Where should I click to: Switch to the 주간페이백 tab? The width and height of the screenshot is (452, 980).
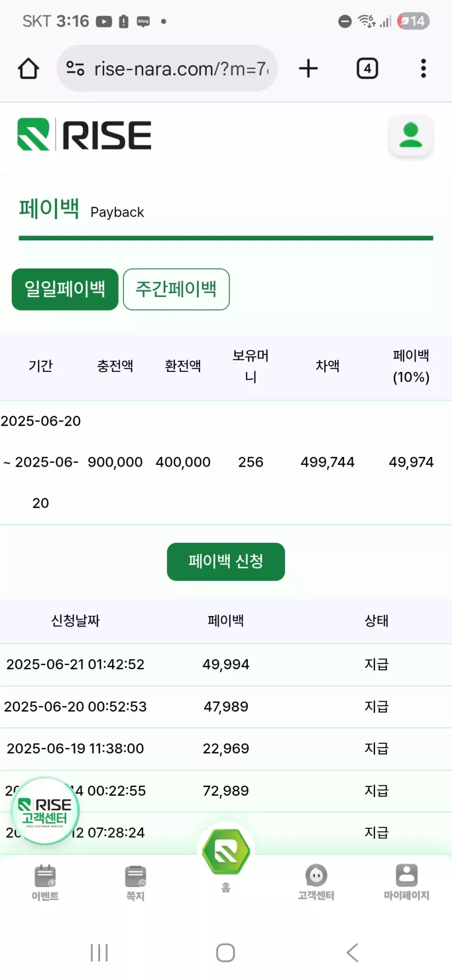[x=176, y=289]
